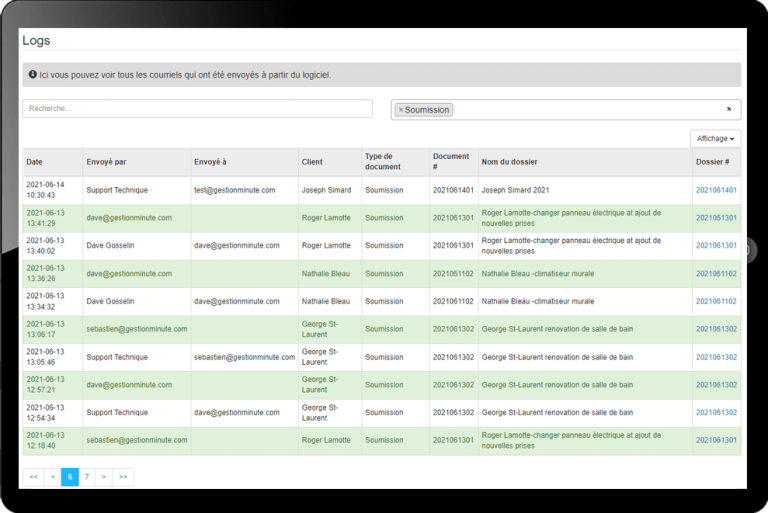The width and height of the screenshot is (768, 513).
Task: Select page 6 in pagination
Action: coord(70,477)
